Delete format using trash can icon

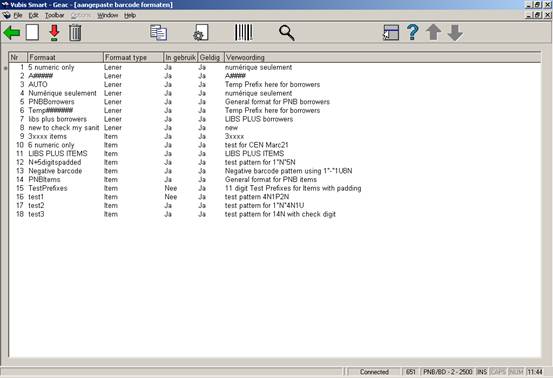coord(75,33)
